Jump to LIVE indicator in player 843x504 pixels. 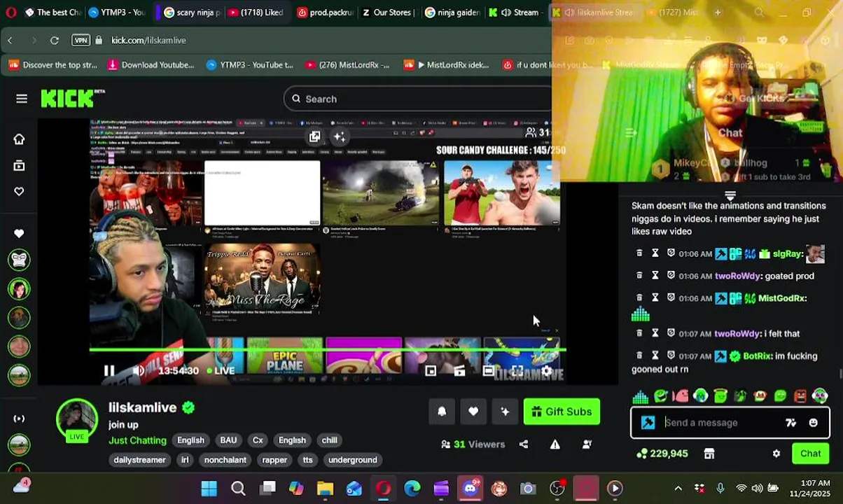[221, 370]
